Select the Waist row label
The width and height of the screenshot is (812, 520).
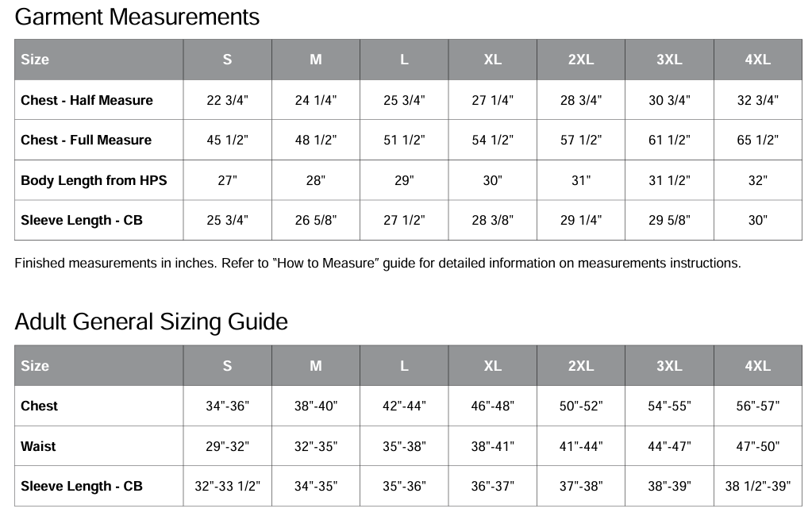tap(38, 446)
